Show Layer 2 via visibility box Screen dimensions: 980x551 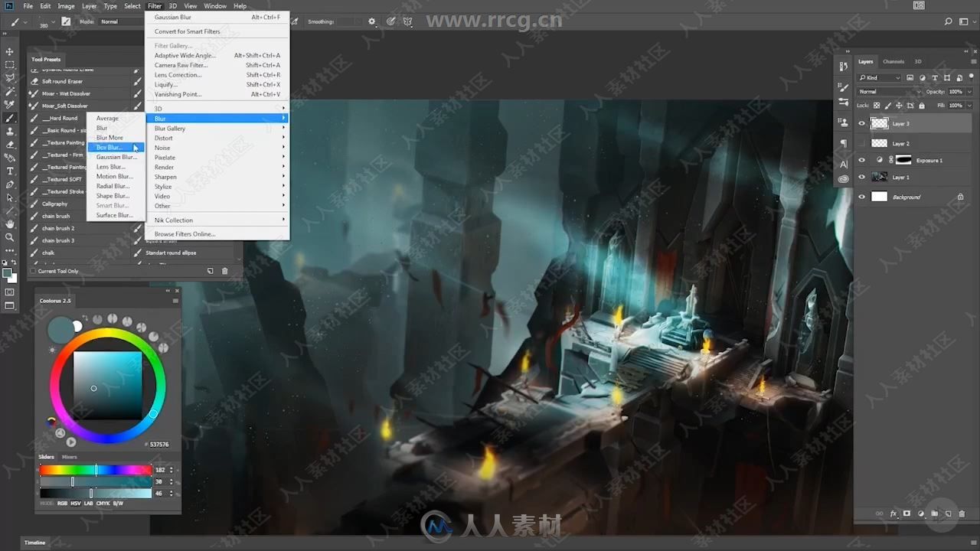862,143
